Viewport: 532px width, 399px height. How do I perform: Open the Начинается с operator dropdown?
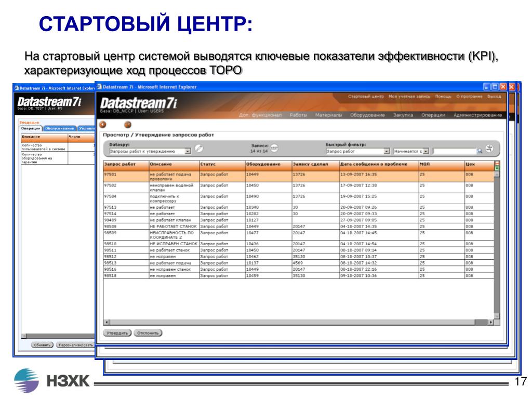(426, 151)
